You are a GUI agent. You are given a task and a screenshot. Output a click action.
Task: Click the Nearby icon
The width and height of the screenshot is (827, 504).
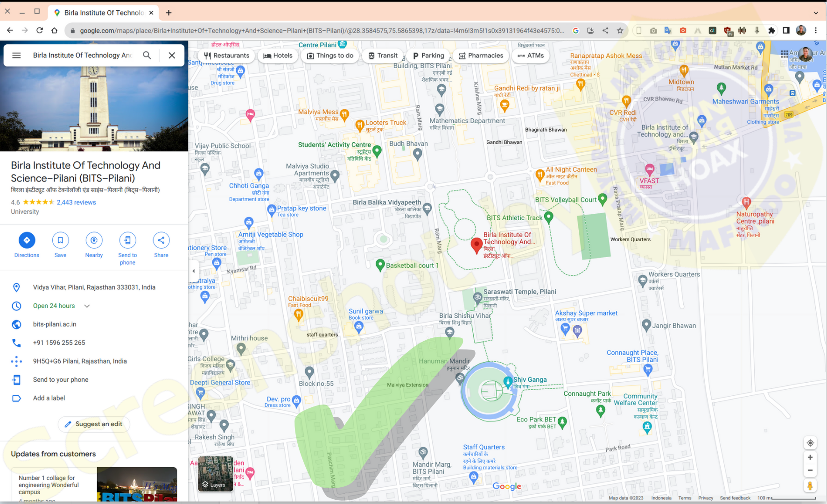94,240
